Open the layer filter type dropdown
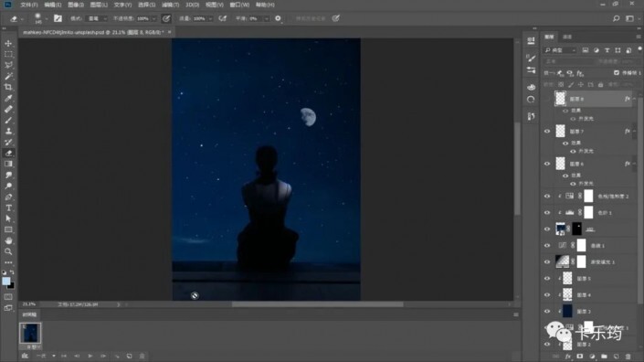 point(561,50)
